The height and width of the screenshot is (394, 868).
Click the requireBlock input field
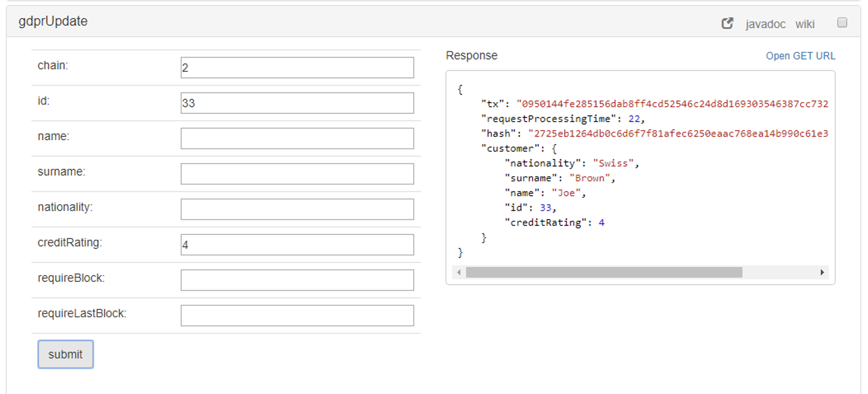[x=297, y=280]
